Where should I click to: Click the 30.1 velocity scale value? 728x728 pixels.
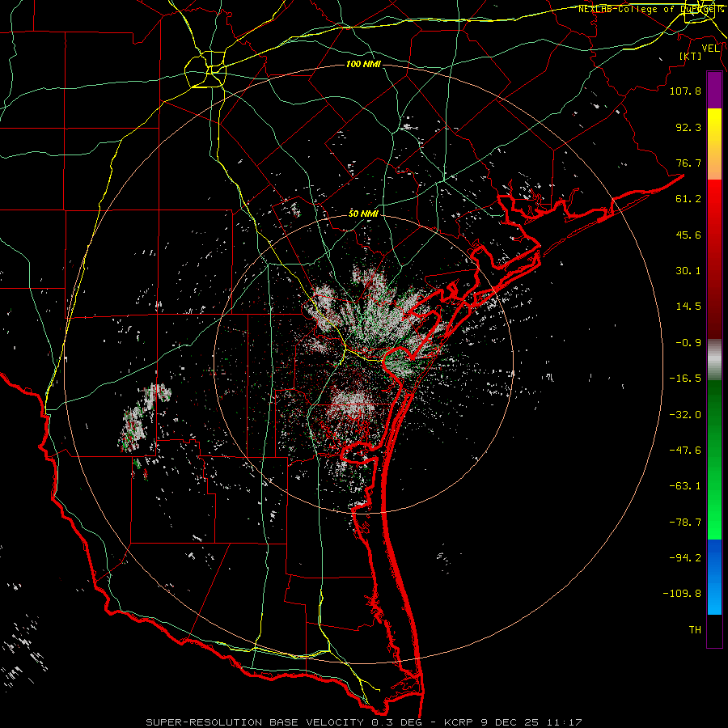pos(688,271)
